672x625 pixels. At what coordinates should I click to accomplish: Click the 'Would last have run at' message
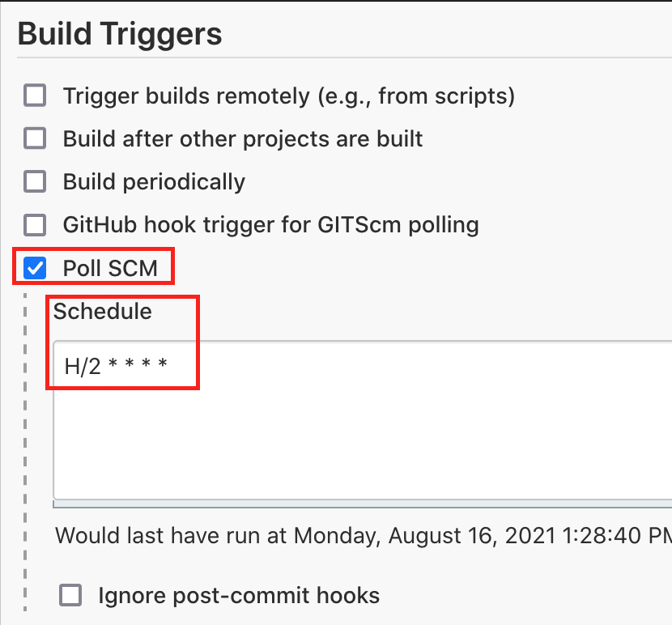tap(364, 535)
